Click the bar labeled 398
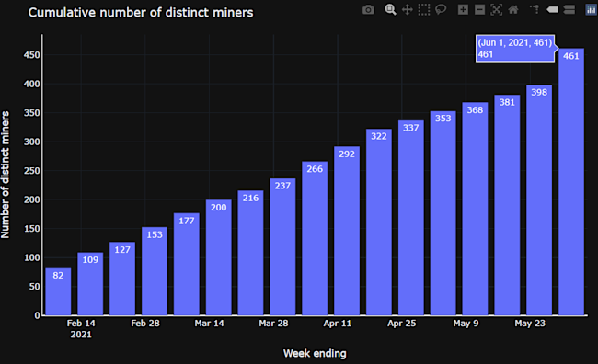598x364 pixels. click(x=539, y=199)
